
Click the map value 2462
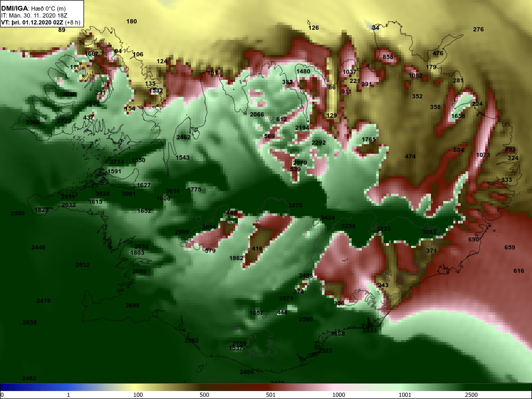click(184, 137)
